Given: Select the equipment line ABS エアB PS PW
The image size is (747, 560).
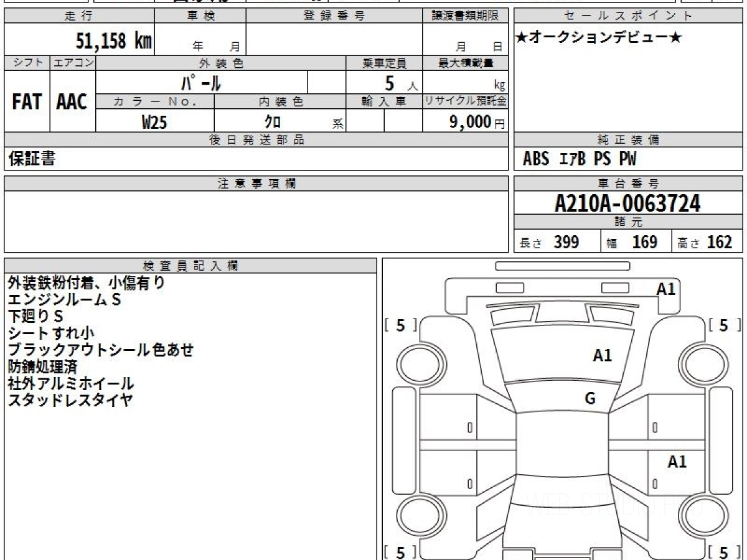Looking at the screenshot, I should 580,159.
